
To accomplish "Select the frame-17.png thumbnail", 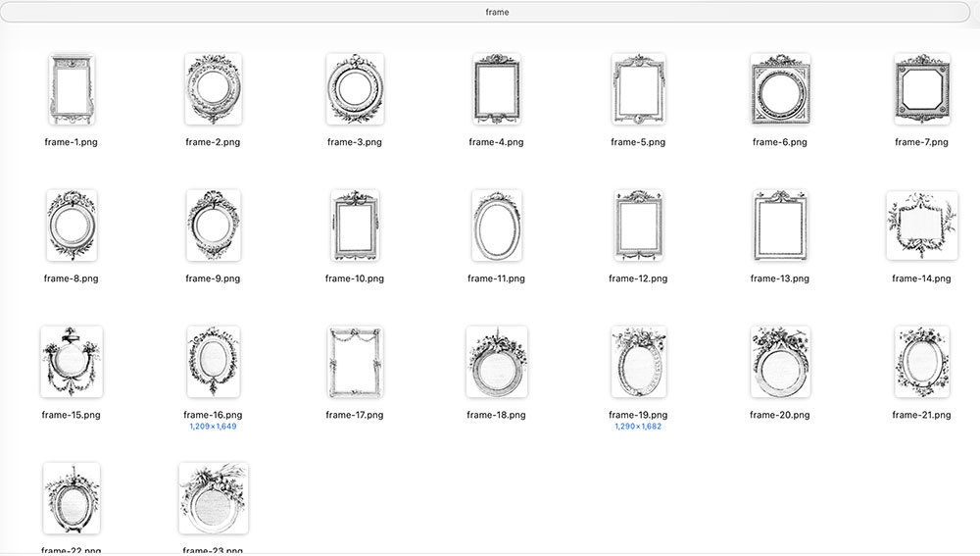I will pyautogui.click(x=355, y=362).
